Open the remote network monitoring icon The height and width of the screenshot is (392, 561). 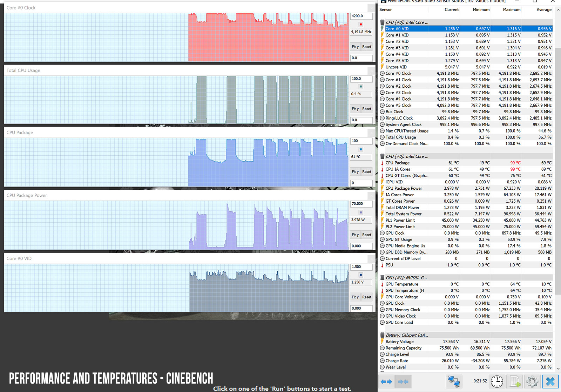tap(454, 381)
